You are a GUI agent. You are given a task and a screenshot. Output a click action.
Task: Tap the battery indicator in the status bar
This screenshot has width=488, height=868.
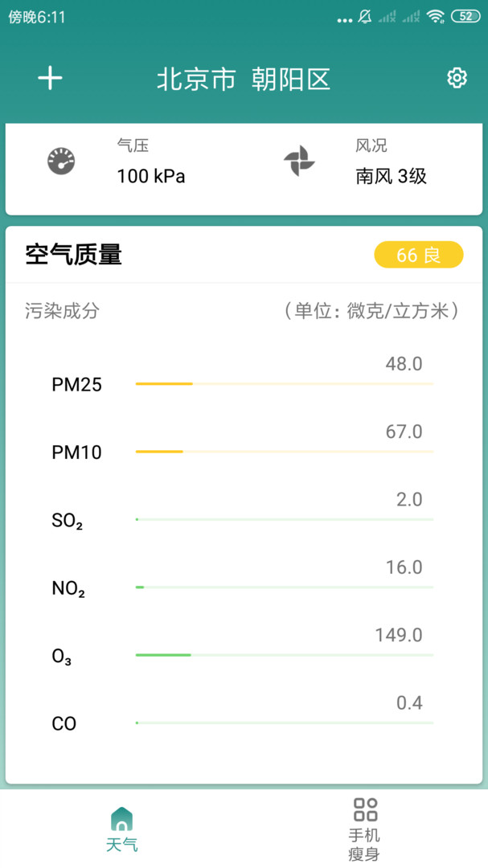click(465, 16)
